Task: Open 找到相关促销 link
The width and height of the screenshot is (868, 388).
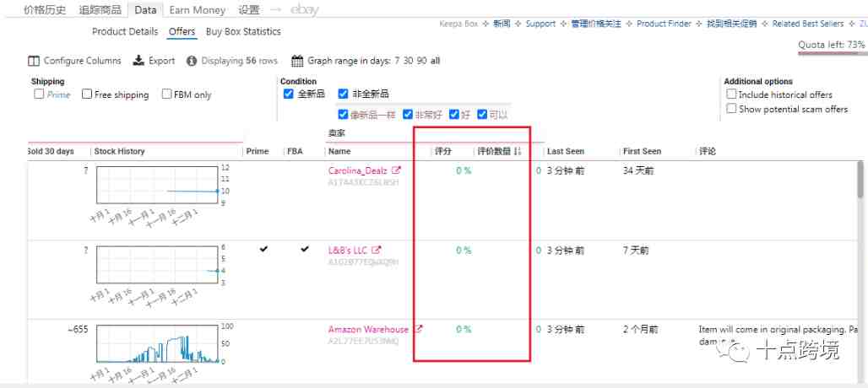Action: pos(731,24)
